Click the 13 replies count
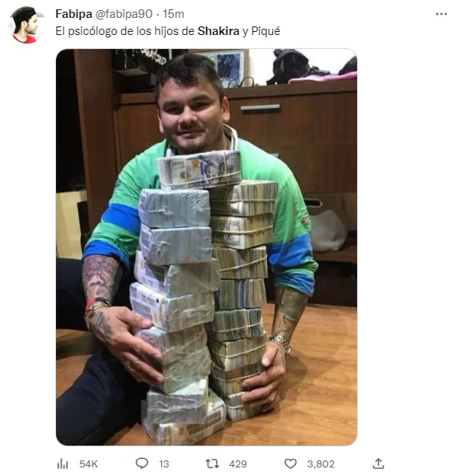This screenshot has height=476, width=459. tap(164, 464)
